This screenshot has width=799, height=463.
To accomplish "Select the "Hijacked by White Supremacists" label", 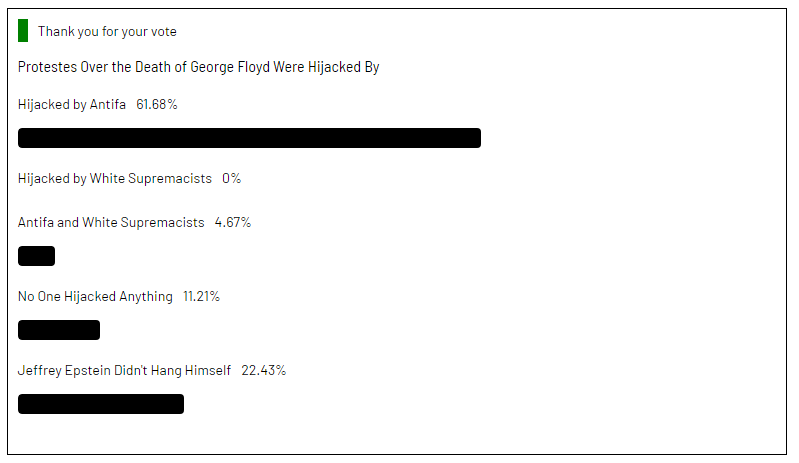I will (115, 178).
